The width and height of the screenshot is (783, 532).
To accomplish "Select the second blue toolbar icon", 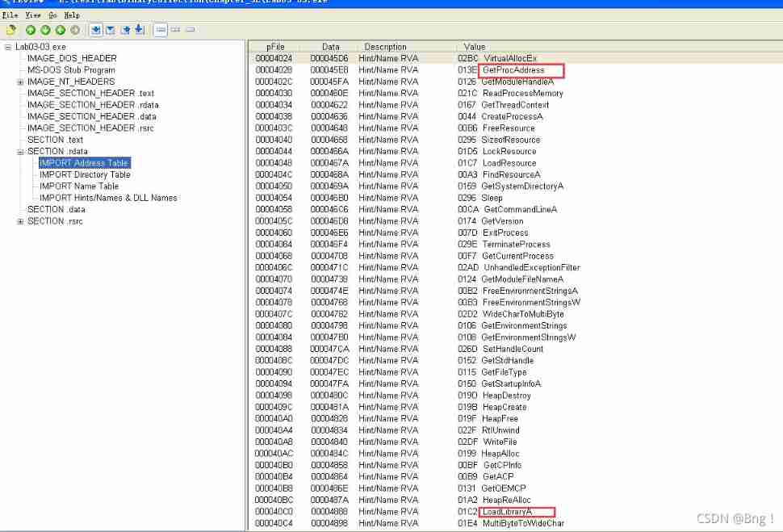I will [x=109, y=30].
